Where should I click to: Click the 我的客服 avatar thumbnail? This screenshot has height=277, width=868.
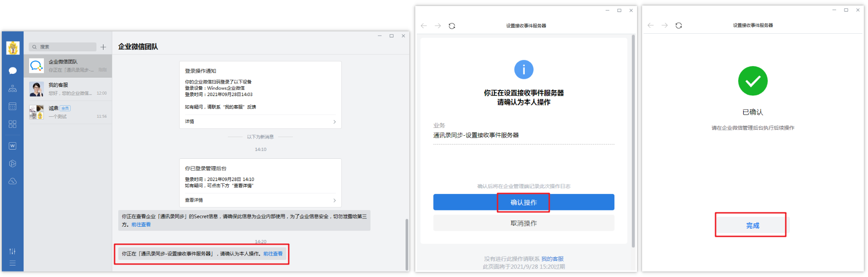[36, 89]
